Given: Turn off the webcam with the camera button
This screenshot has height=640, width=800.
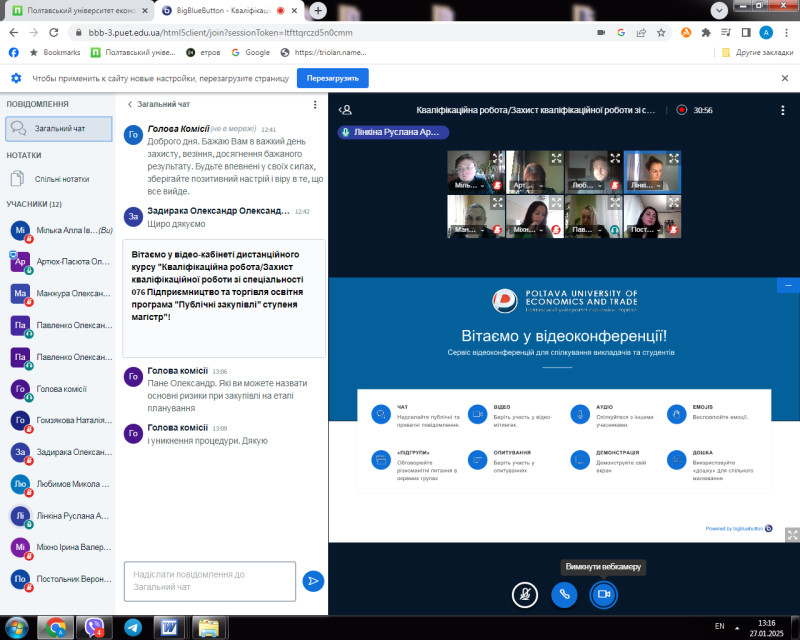Looking at the screenshot, I should click(604, 594).
